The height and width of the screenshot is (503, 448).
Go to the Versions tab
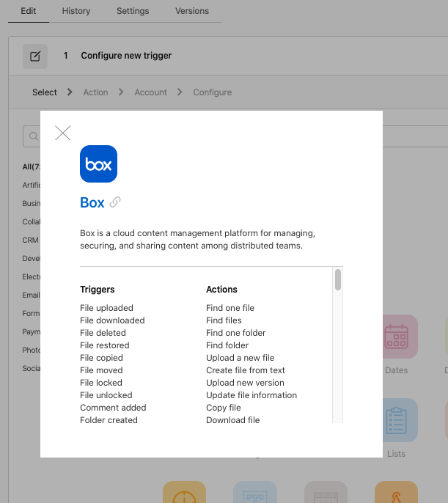click(192, 11)
